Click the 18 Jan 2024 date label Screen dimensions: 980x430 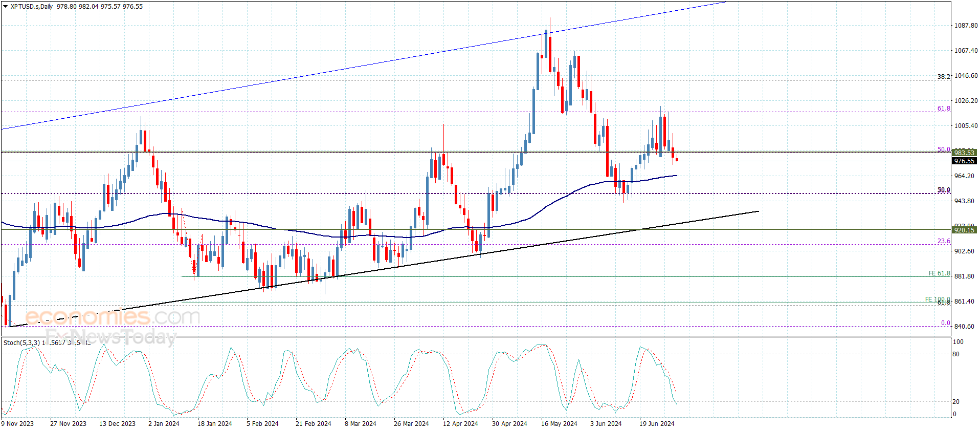click(x=214, y=423)
